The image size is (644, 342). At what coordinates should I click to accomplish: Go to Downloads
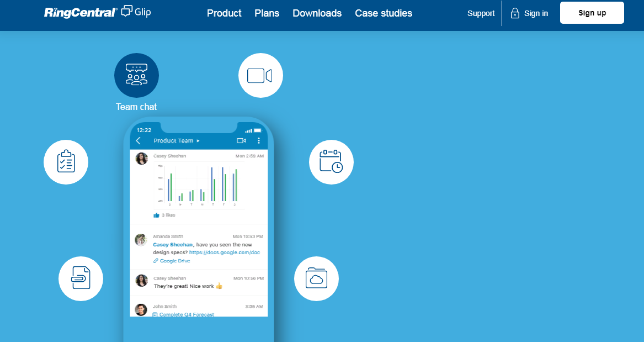(317, 13)
